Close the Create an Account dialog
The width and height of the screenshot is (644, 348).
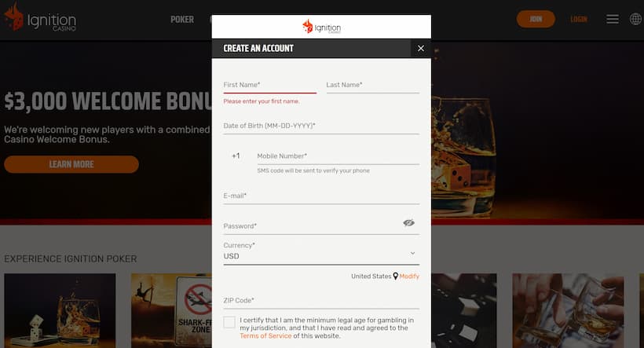click(421, 49)
